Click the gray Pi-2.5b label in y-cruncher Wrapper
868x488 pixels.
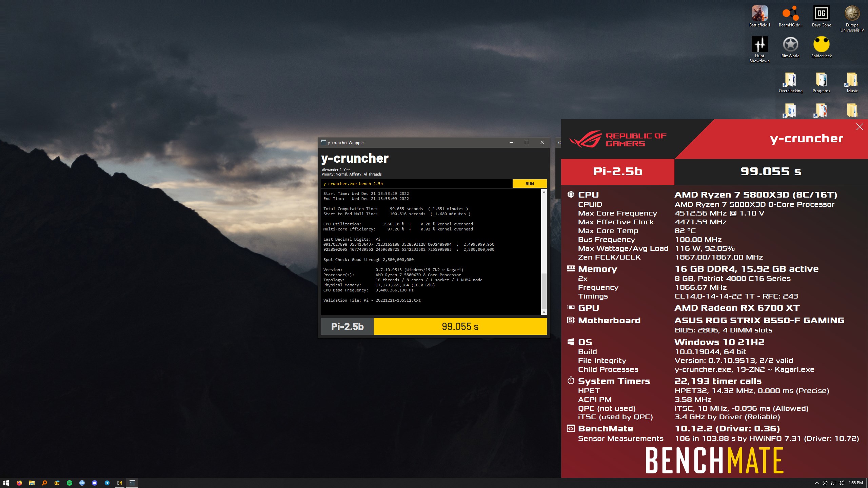tap(347, 326)
